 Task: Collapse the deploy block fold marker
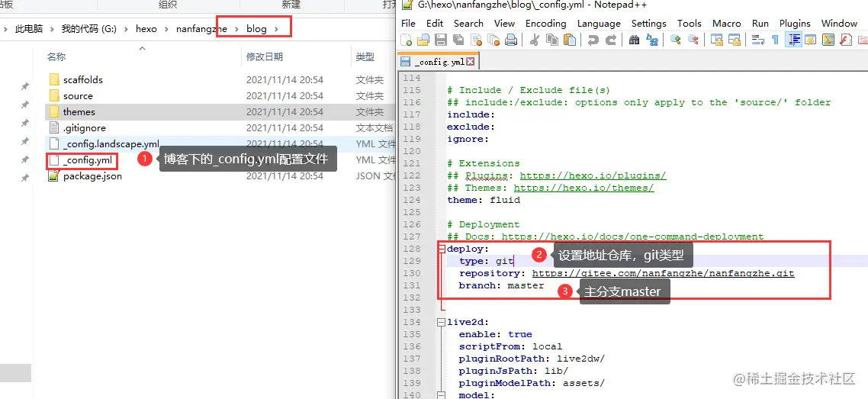click(x=441, y=249)
